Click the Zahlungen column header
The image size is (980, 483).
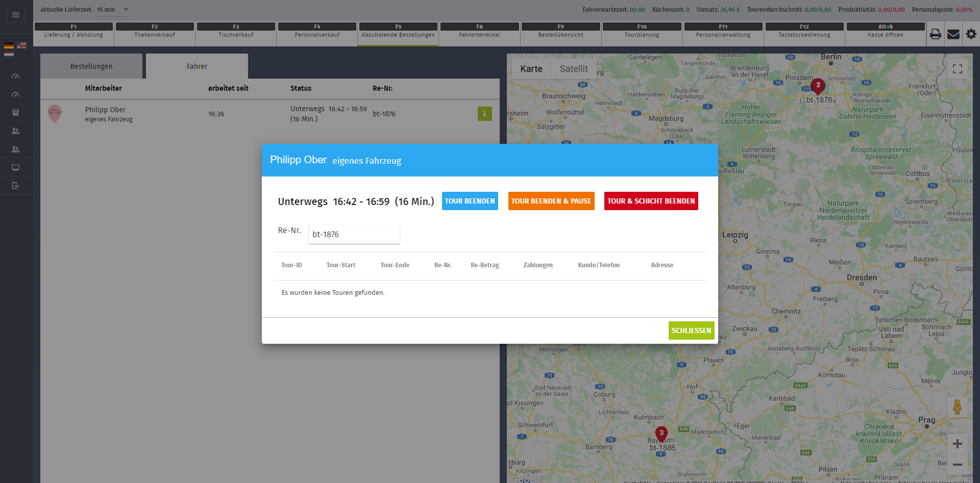pyautogui.click(x=537, y=265)
